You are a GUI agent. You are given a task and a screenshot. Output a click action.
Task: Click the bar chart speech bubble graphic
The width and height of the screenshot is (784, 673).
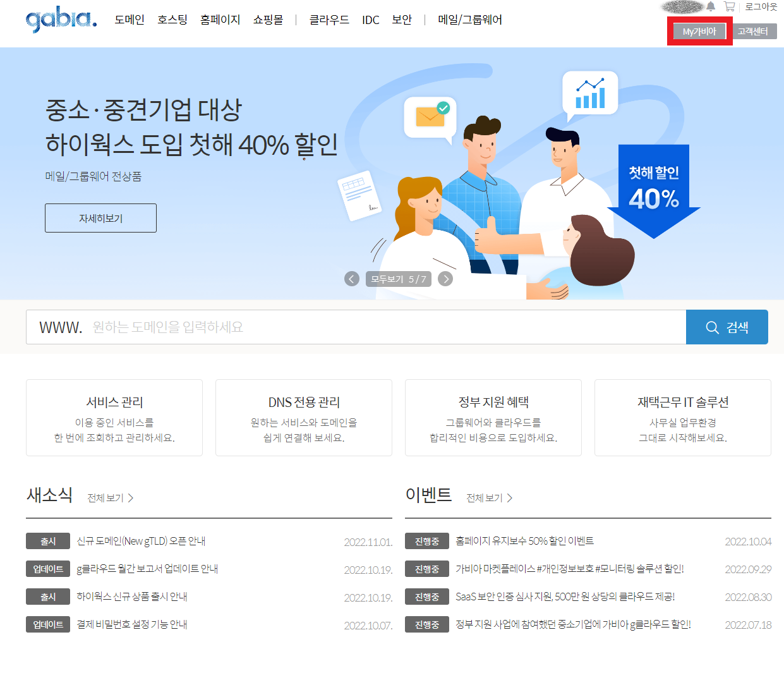(590, 95)
